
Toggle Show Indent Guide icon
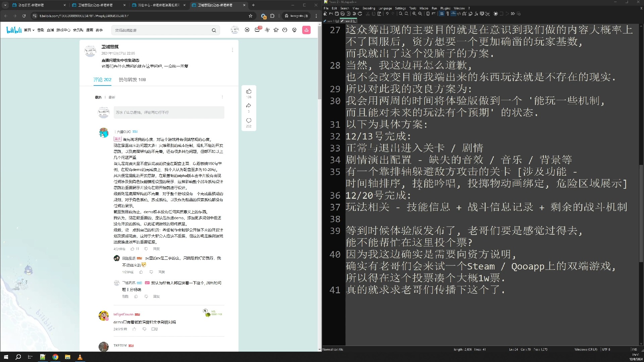tap(453, 14)
